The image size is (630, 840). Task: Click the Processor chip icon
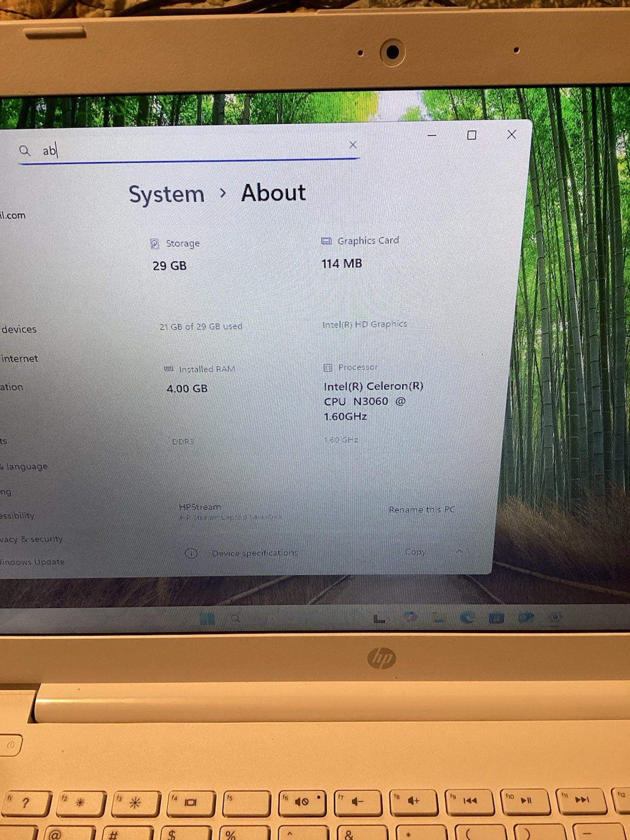[328, 367]
